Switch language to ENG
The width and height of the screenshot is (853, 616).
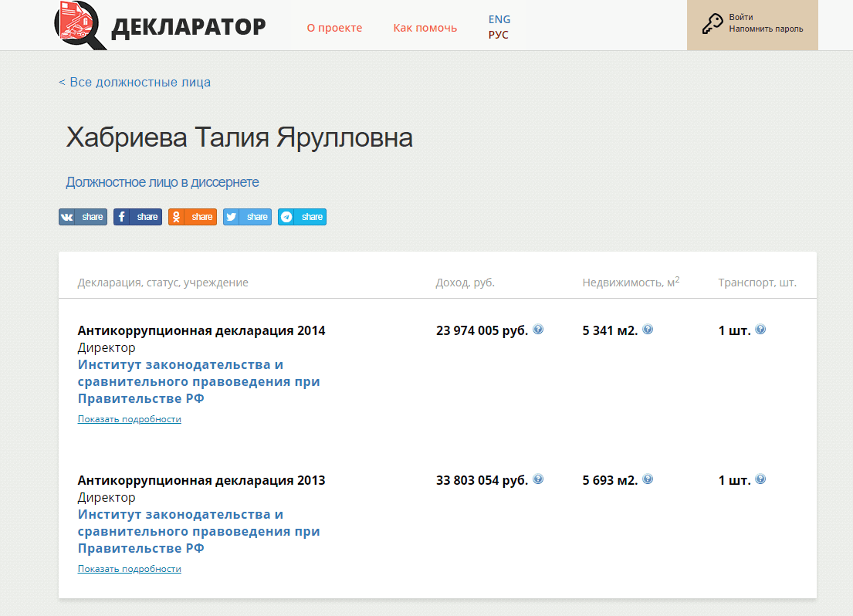499,19
